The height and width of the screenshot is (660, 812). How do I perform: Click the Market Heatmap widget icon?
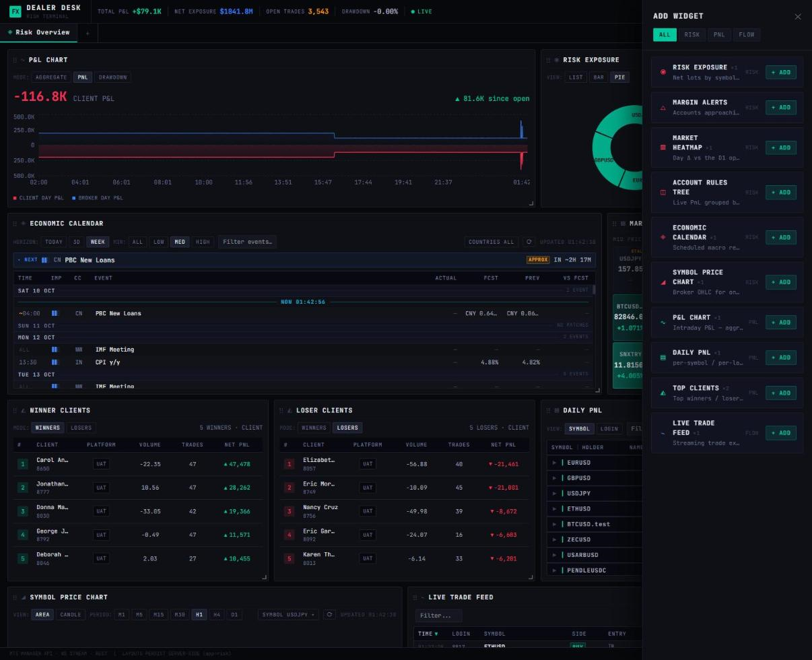coord(663,147)
